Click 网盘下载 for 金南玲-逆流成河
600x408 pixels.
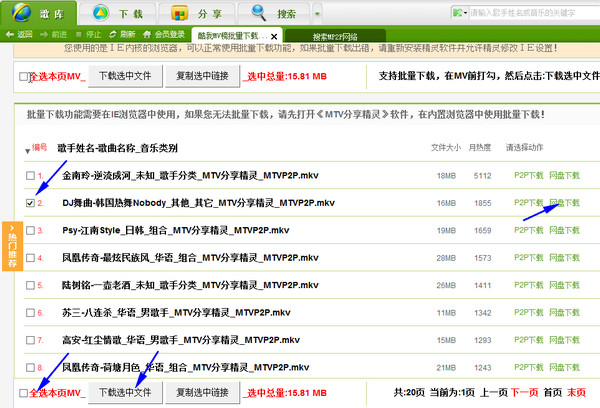click(x=564, y=175)
